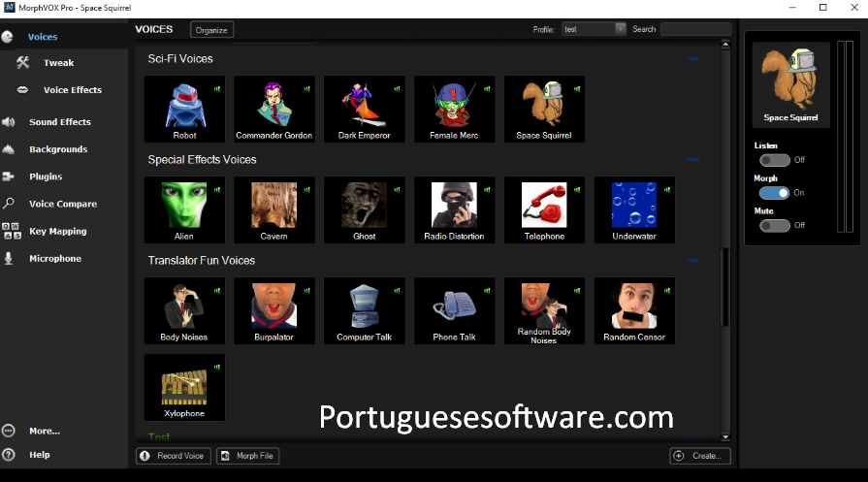Choose the Dark Emperor voice
This screenshot has width=868, height=482.
[365, 109]
